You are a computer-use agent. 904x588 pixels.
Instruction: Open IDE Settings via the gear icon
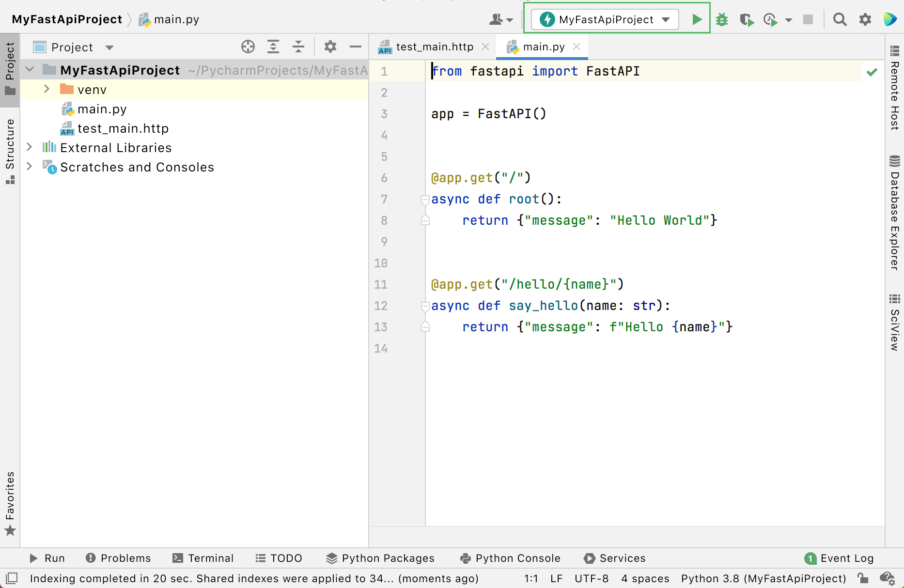(865, 19)
